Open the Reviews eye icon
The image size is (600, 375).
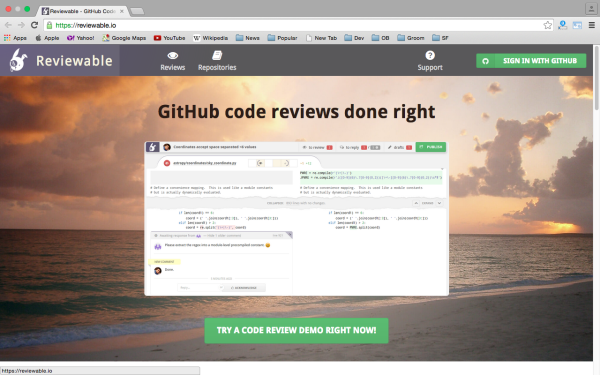point(173,56)
